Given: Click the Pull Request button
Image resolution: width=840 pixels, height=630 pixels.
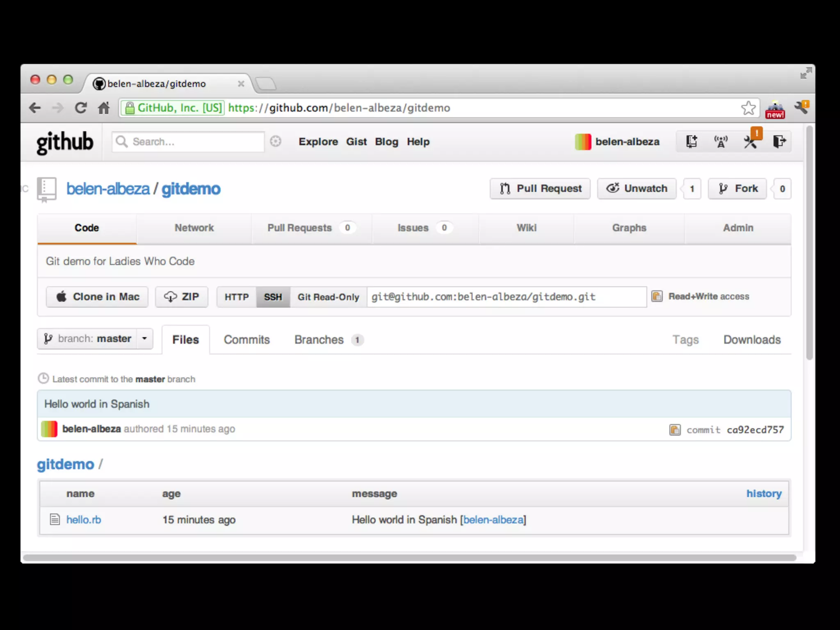Looking at the screenshot, I should (540, 189).
